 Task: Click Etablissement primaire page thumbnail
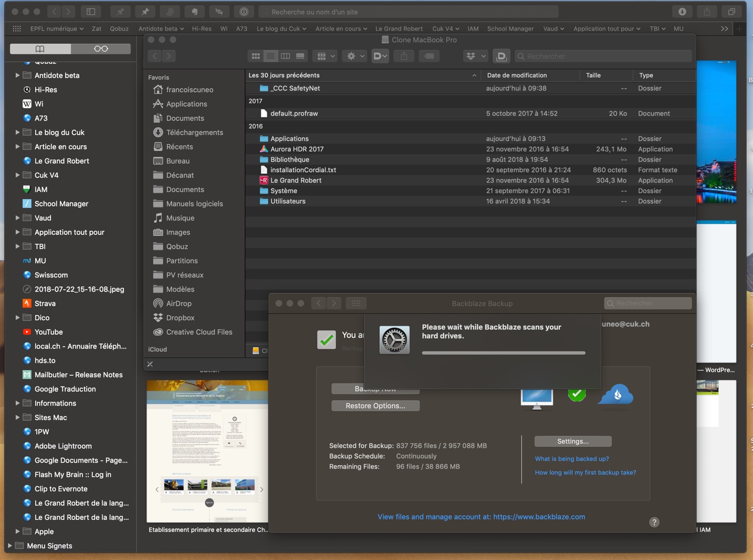coord(207,451)
